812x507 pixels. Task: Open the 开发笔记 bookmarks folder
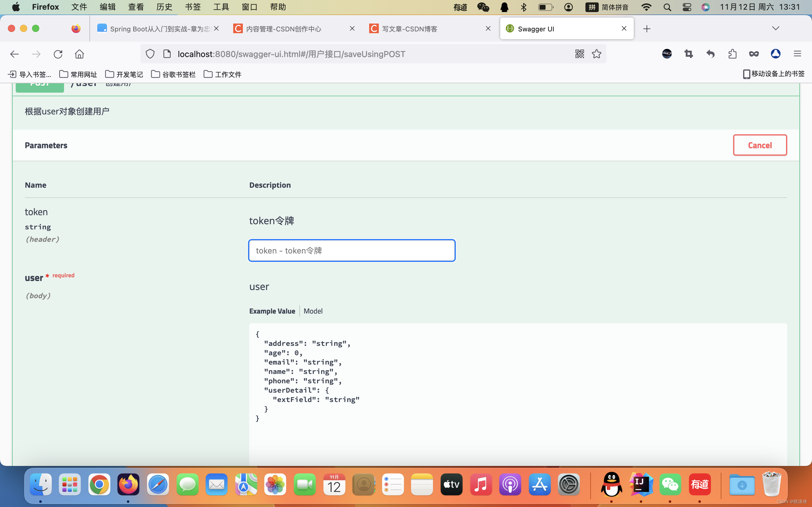click(x=124, y=74)
